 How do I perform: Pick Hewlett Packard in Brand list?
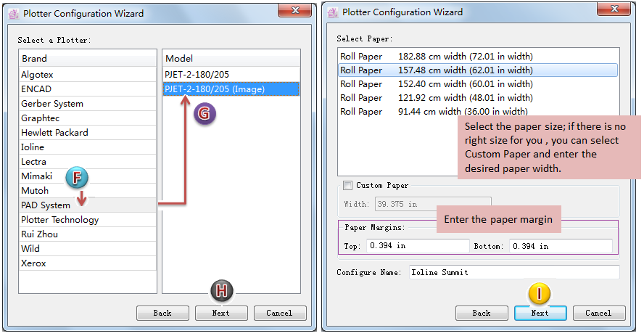click(x=54, y=133)
